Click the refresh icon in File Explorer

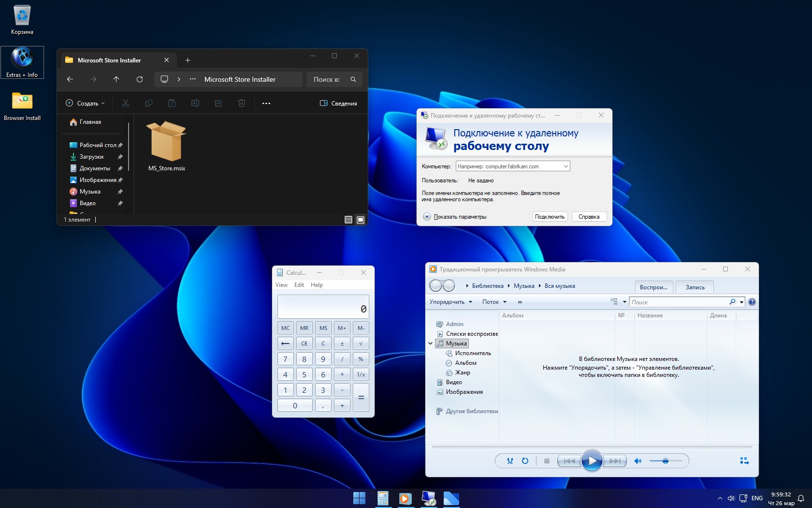point(140,79)
